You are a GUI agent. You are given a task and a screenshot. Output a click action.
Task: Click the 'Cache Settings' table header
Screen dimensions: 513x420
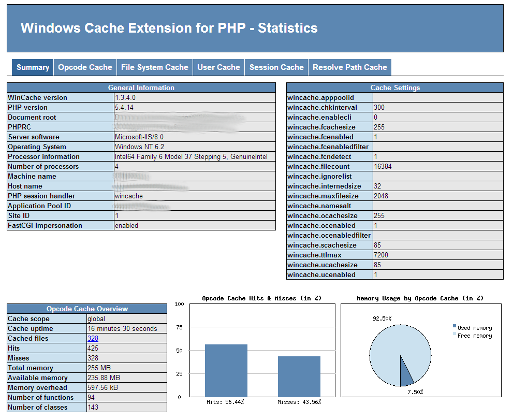395,88
